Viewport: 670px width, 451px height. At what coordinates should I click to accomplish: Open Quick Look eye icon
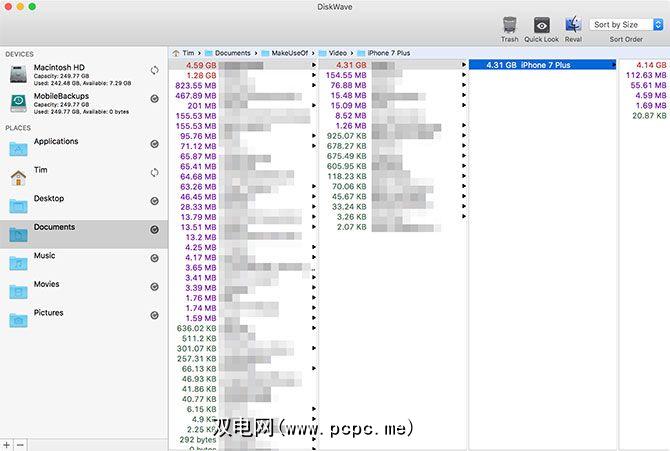click(x=541, y=25)
